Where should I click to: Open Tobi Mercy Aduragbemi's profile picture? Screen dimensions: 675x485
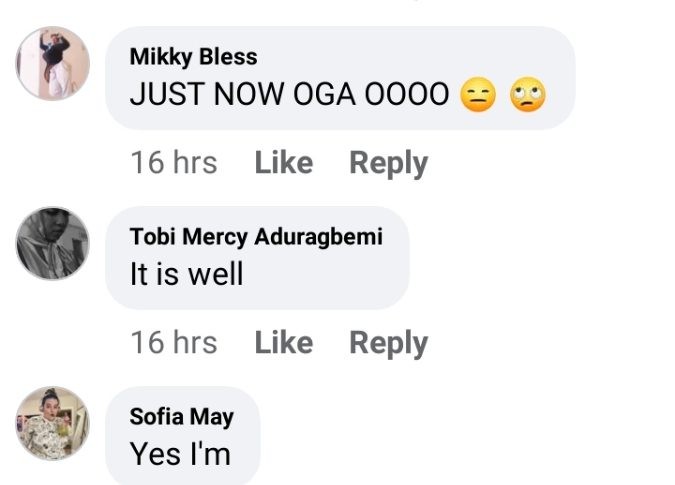coord(53,243)
